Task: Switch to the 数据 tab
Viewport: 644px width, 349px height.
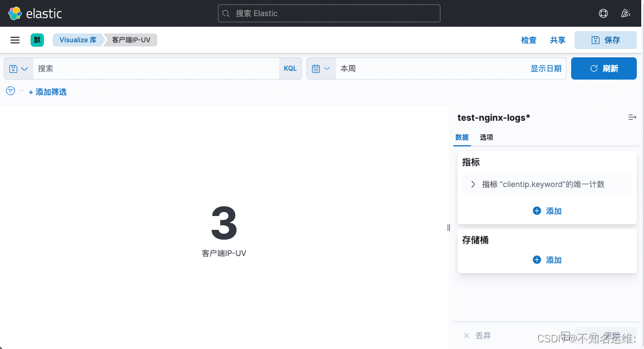Action: pyautogui.click(x=462, y=137)
